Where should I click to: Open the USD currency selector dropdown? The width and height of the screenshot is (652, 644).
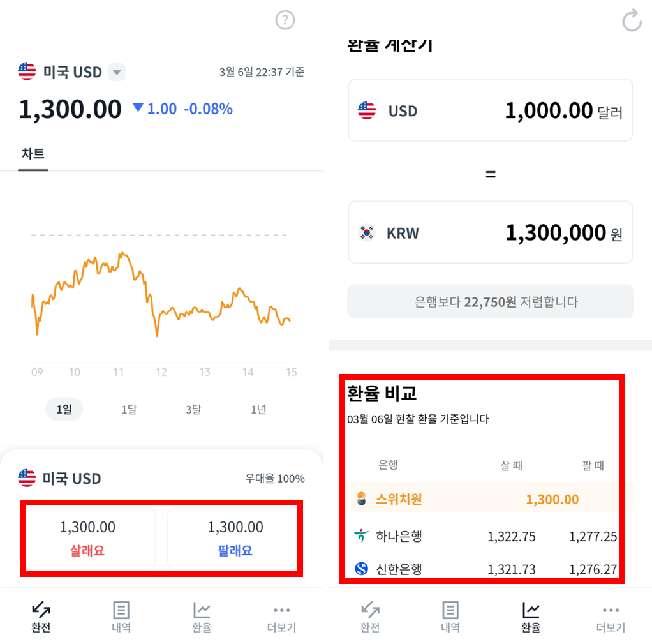point(117,72)
